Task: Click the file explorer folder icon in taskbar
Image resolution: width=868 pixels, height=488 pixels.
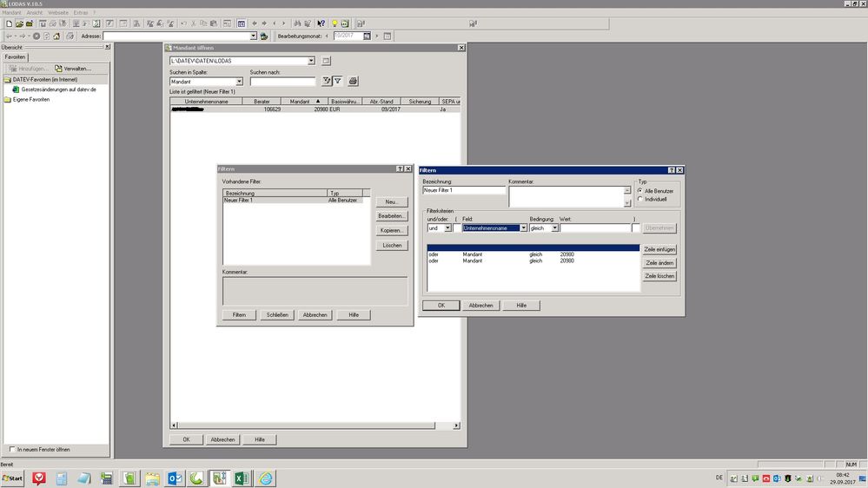Action: [152, 478]
